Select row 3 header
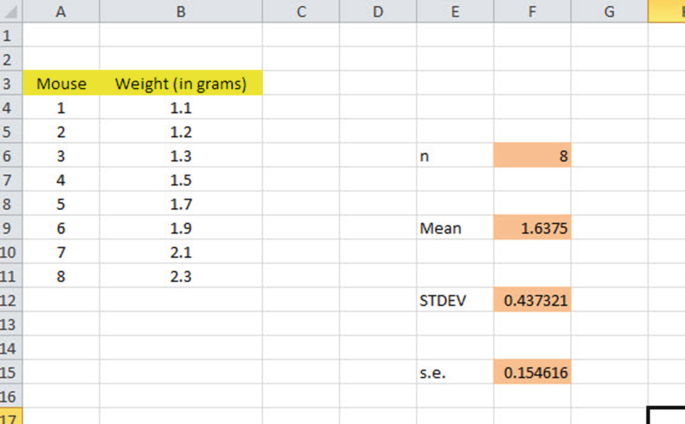Viewport: 685px width, 424px height. [10, 84]
